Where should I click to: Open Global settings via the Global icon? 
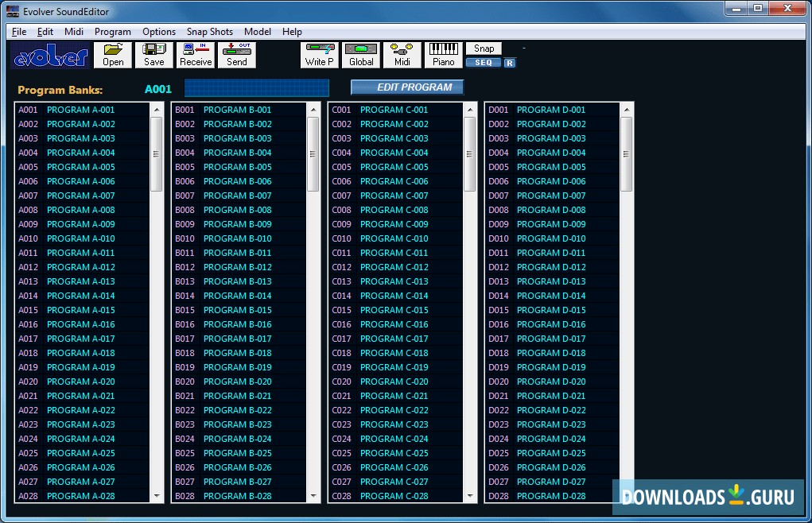tap(360, 54)
